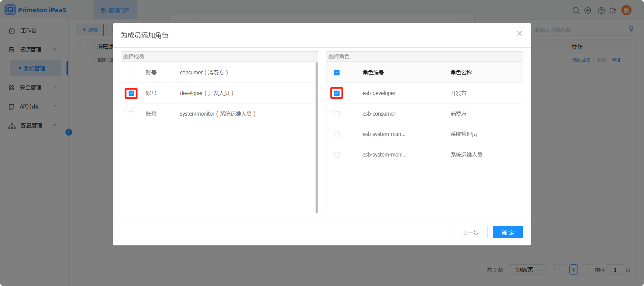Image resolution: width=644 pixels, height=286 pixels.
Task: Open notifications bell icon
Action: point(613,10)
